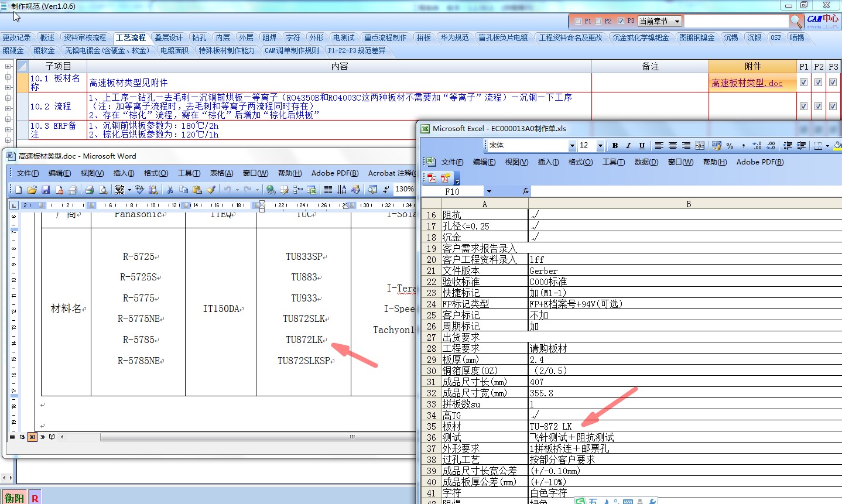Click the New document icon in Word
842x504 pixels.
pyautogui.click(x=18, y=190)
